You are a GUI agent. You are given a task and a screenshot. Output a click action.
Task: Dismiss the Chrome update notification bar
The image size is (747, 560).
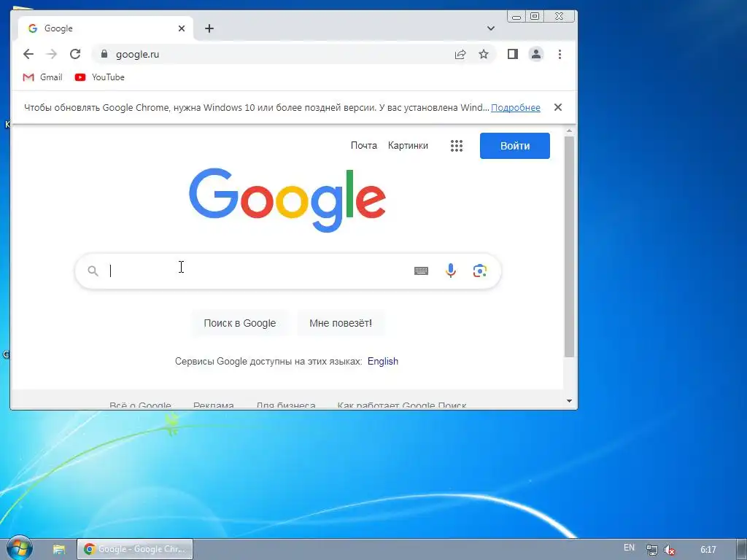(x=558, y=108)
